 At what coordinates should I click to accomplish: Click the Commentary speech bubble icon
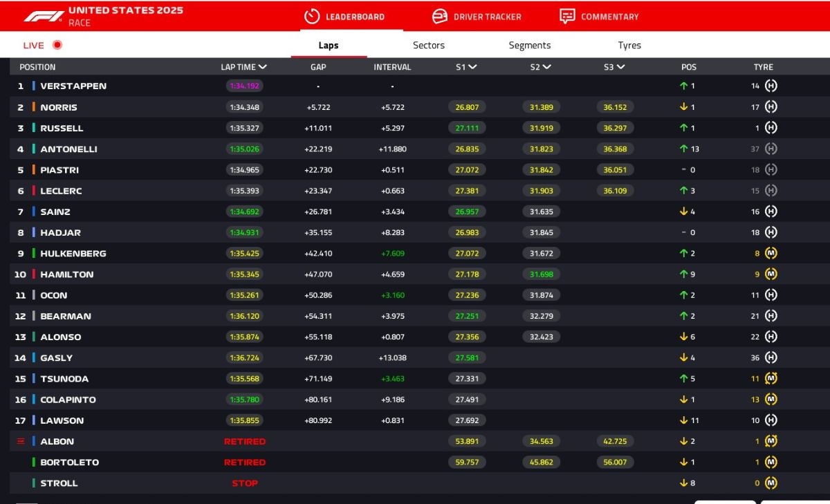coord(567,17)
